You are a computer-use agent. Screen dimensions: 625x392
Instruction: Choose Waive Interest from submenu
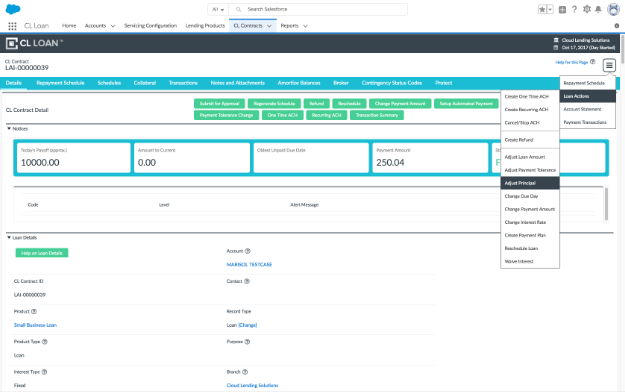[530, 261]
